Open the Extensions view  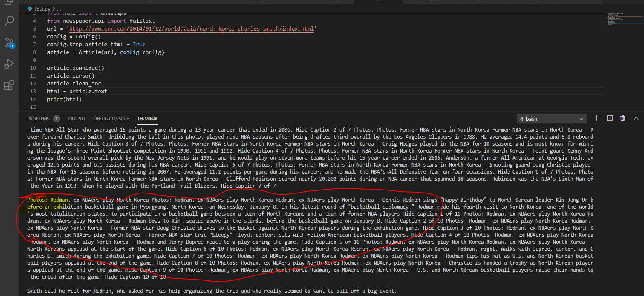coord(9,85)
